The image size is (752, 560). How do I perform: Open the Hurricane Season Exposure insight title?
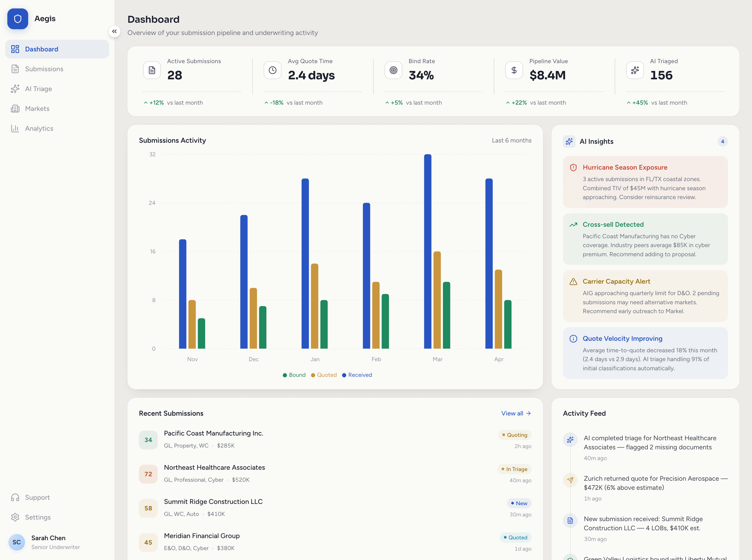point(625,168)
